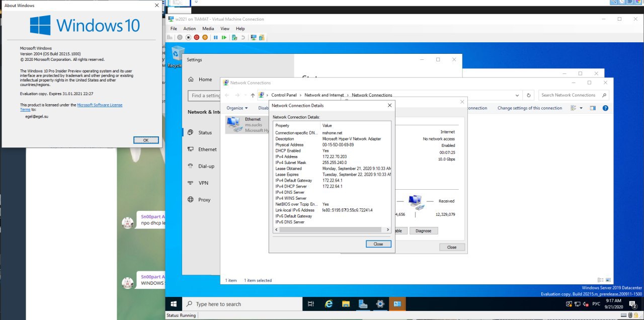Click the muted volume tray icon

pos(587,304)
